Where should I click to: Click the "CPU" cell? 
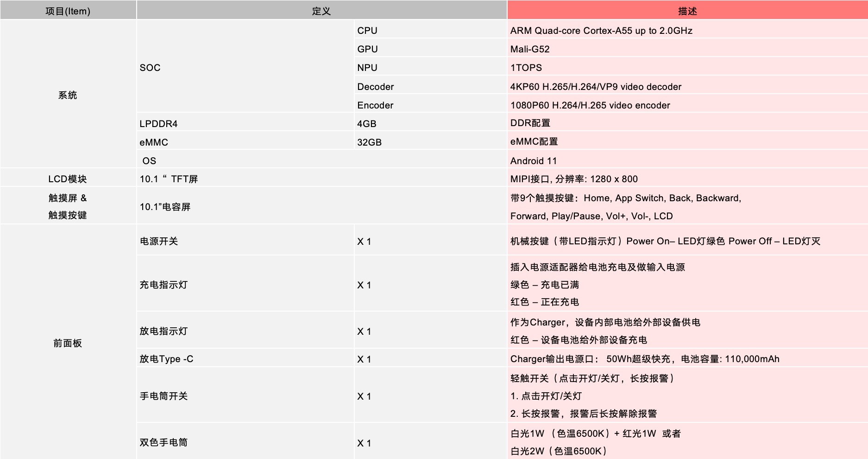point(367,31)
